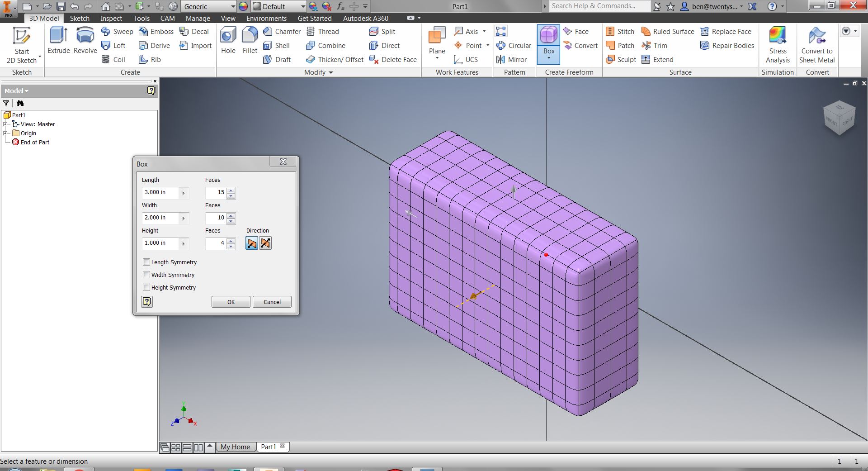Select the Sculpt tool
Image resolution: width=868 pixels, height=471 pixels.
coord(621,59)
